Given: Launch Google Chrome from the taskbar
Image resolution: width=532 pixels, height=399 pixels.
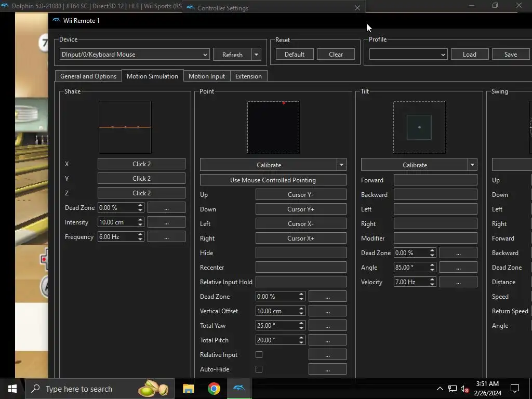Looking at the screenshot, I should pyautogui.click(x=214, y=389).
